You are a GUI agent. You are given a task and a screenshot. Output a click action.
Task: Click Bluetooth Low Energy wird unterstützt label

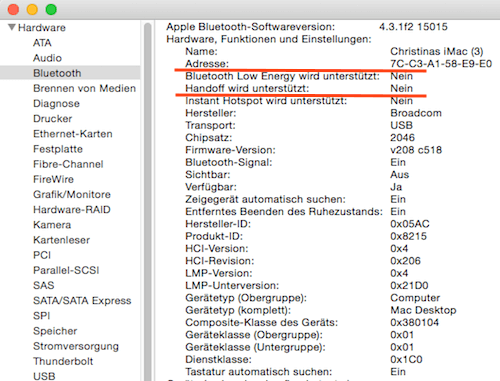282,76
